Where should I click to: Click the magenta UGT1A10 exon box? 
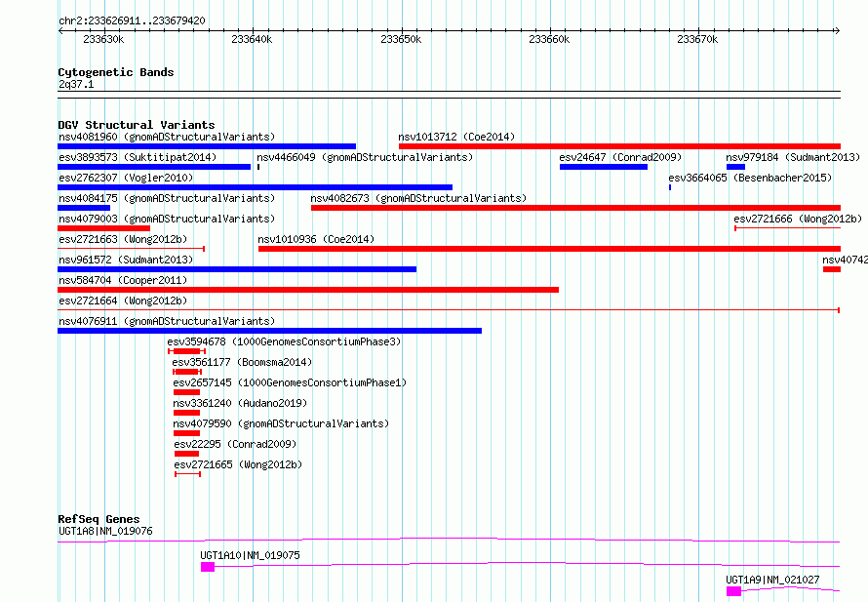(x=208, y=567)
